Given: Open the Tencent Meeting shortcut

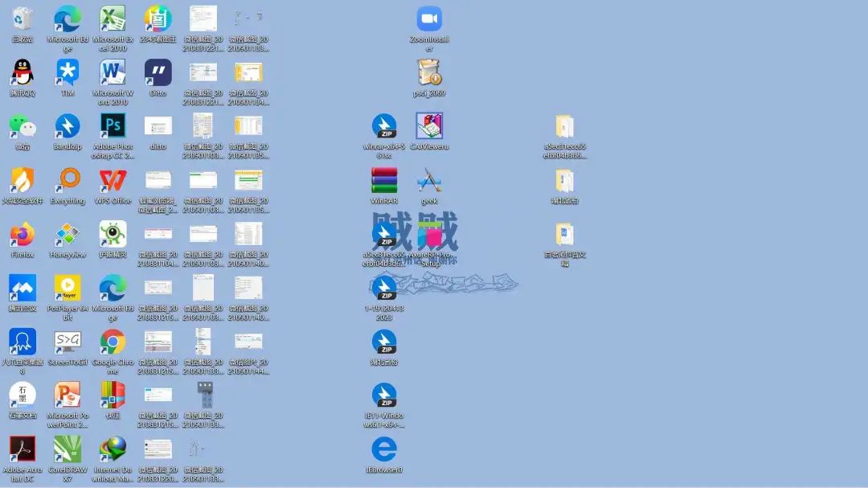Looking at the screenshot, I should 23,288.
